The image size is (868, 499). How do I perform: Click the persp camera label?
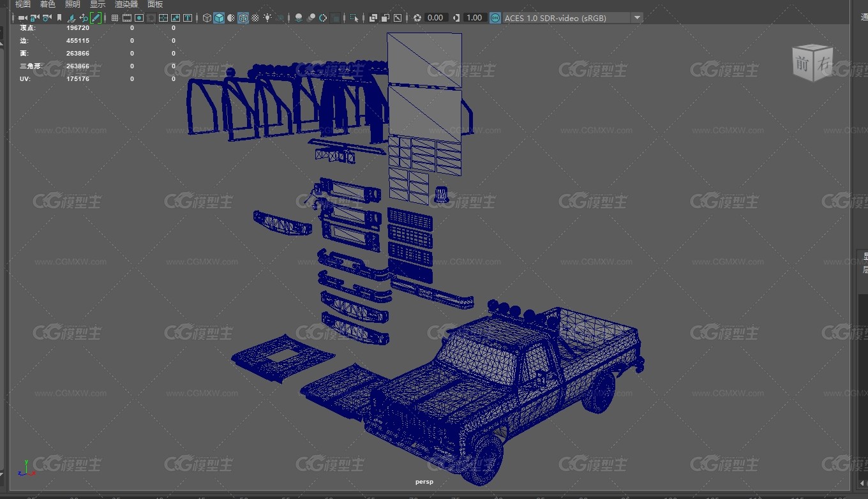[x=424, y=482]
